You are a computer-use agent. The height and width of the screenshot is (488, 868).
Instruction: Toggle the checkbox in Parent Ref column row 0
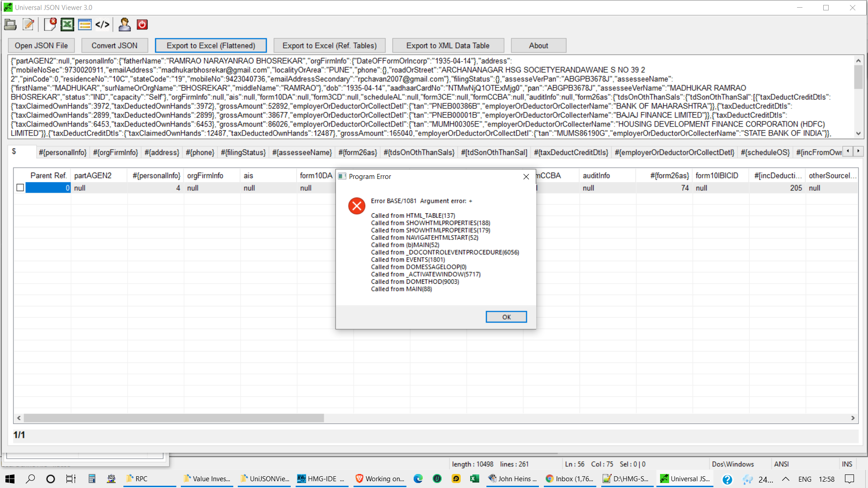(20, 188)
